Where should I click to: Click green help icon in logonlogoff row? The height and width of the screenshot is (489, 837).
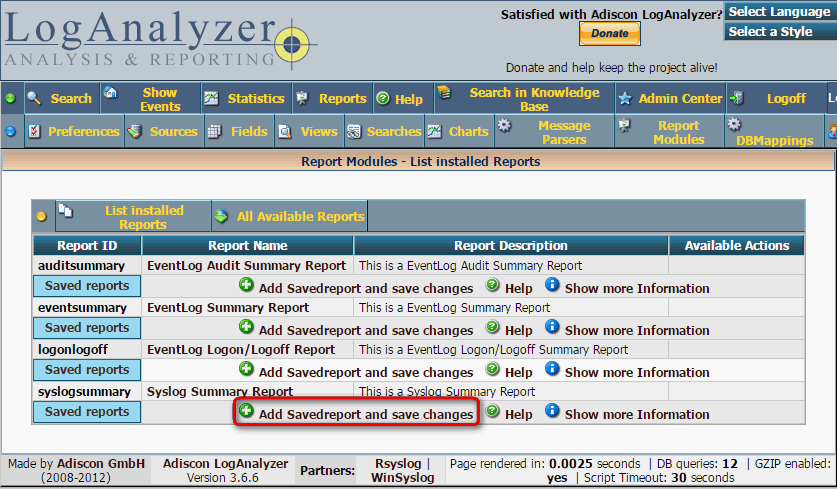tap(492, 369)
